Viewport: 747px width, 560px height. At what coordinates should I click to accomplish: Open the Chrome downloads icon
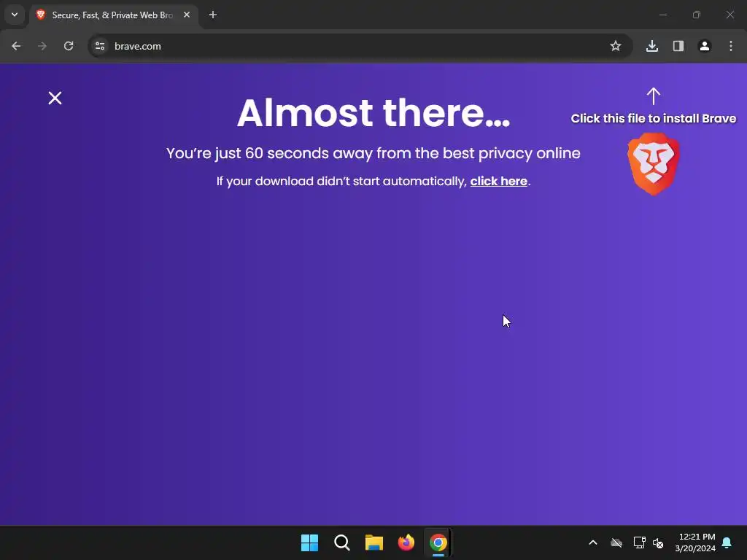coord(652,46)
